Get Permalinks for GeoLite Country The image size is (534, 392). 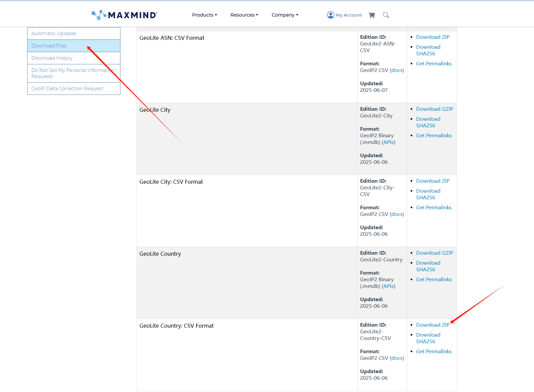[434, 280]
